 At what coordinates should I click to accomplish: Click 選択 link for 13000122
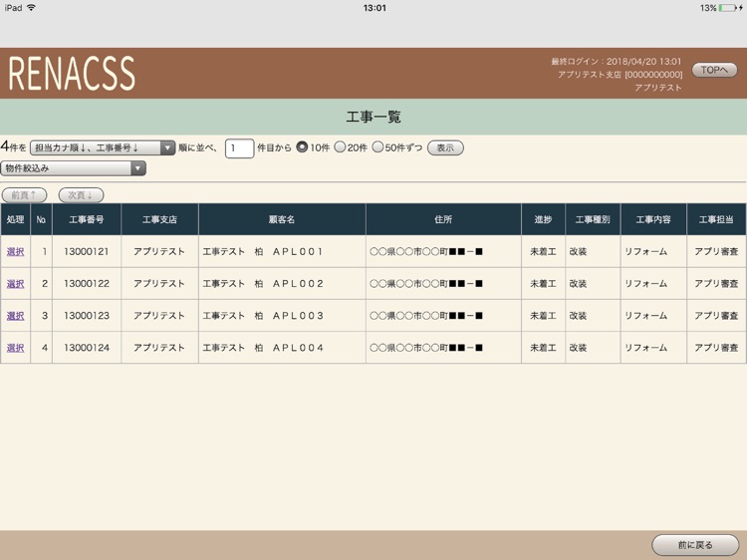tap(15, 284)
